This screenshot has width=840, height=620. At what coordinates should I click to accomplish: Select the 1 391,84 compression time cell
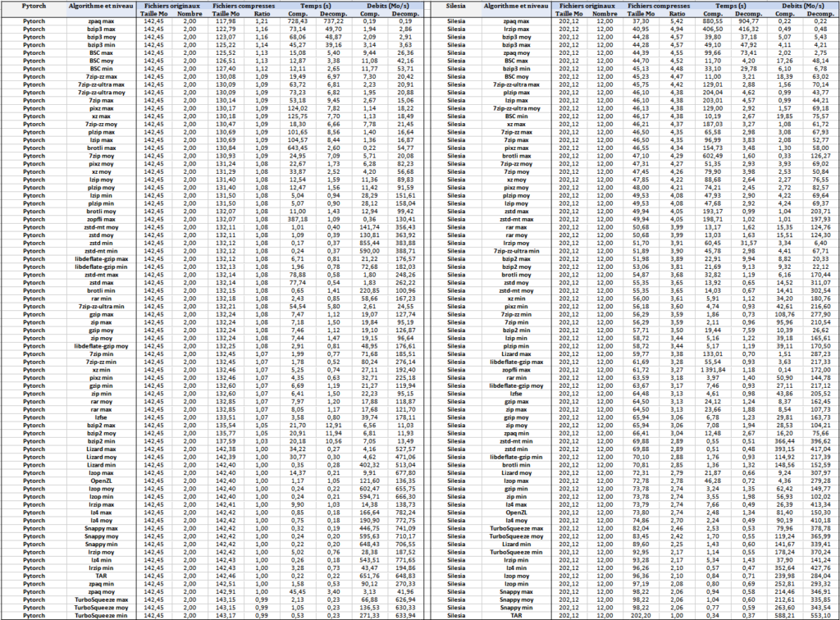pos(711,370)
